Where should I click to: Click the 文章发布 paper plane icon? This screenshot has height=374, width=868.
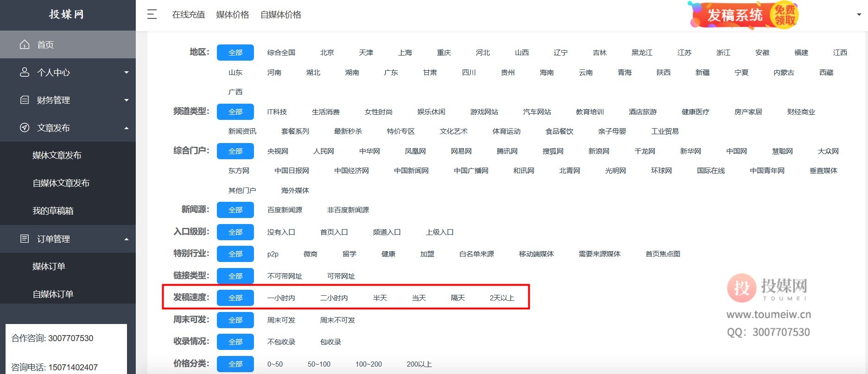25,128
